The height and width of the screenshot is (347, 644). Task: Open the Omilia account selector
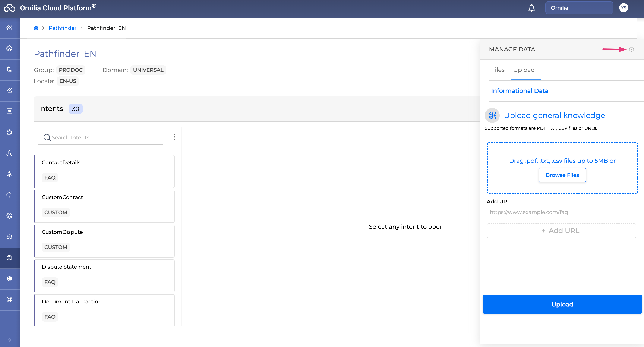(x=579, y=8)
